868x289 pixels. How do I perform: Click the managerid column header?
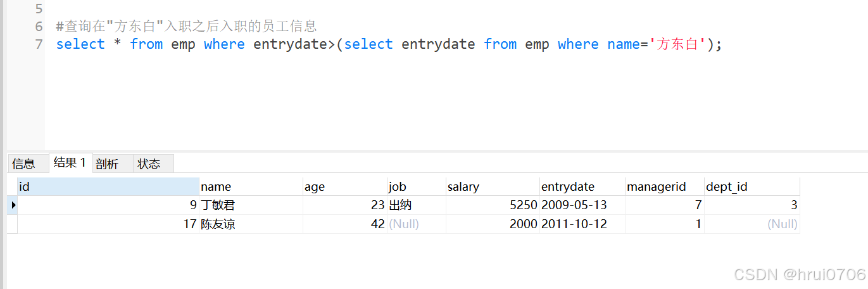(665, 186)
